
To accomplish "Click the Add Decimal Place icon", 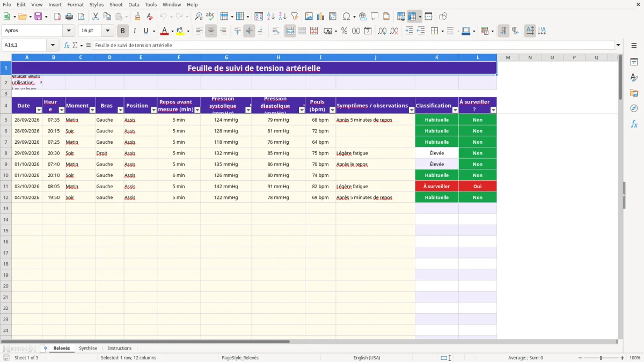I will tap(383, 31).
